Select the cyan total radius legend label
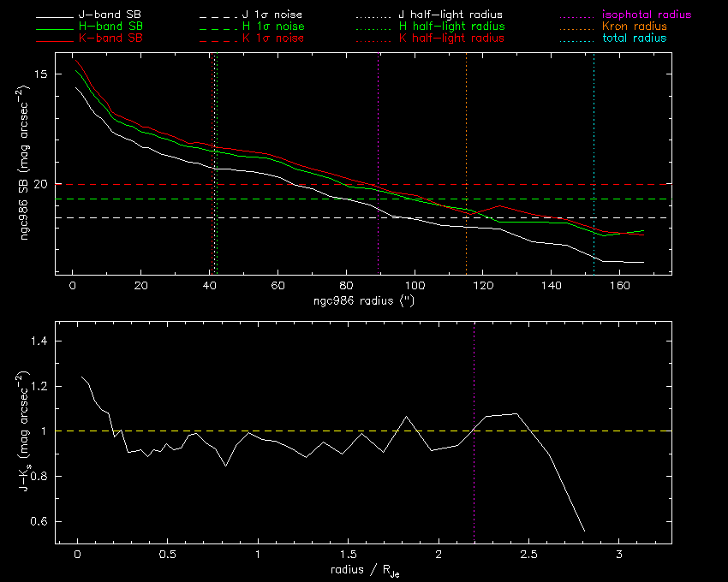The image size is (728, 582). [x=634, y=39]
